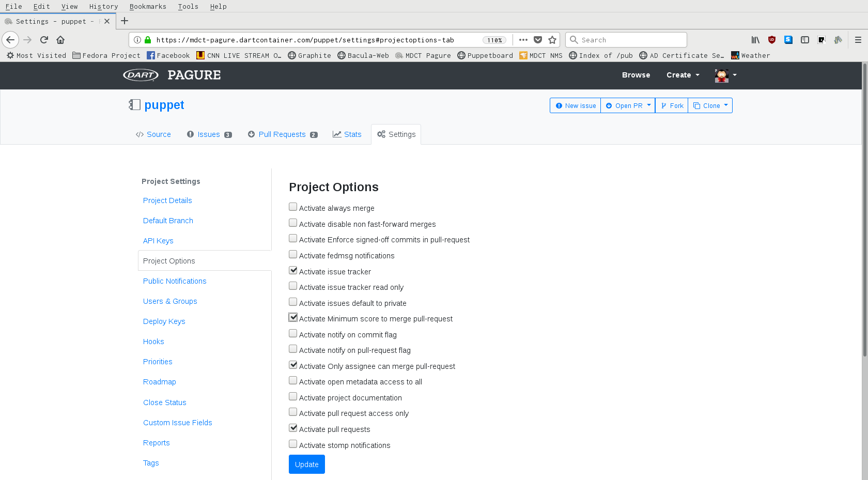Open the Puppetboard bookmark

click(485, 55)
